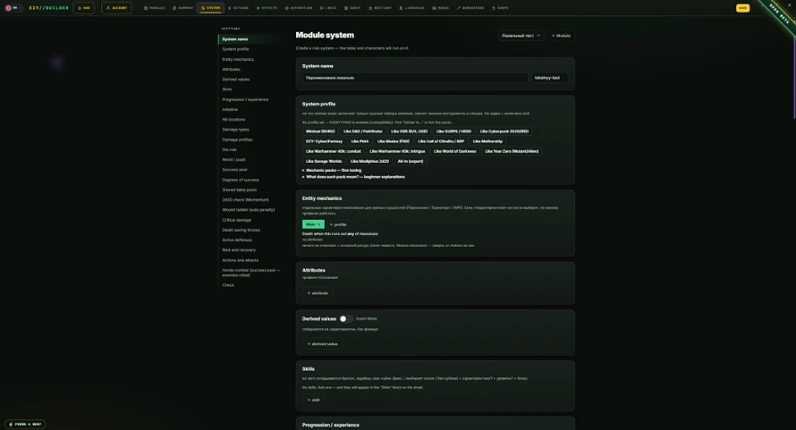Jump to Damage types section in sidebar
796x430 pixels.
(236, 129)
